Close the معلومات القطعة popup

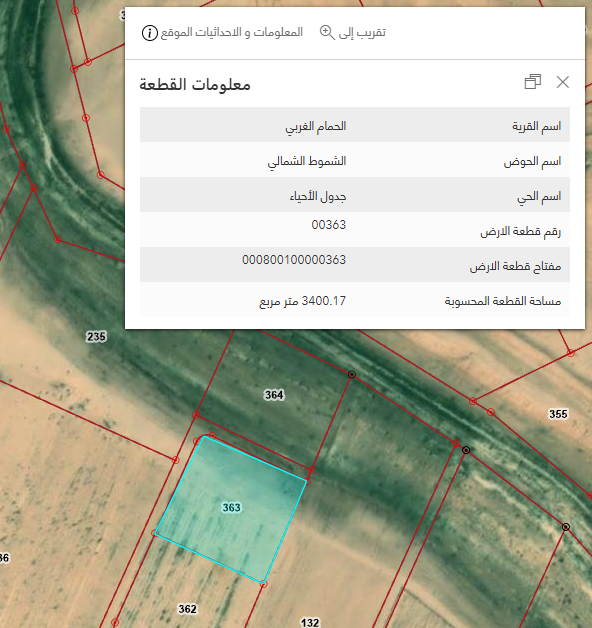(563, 82)
